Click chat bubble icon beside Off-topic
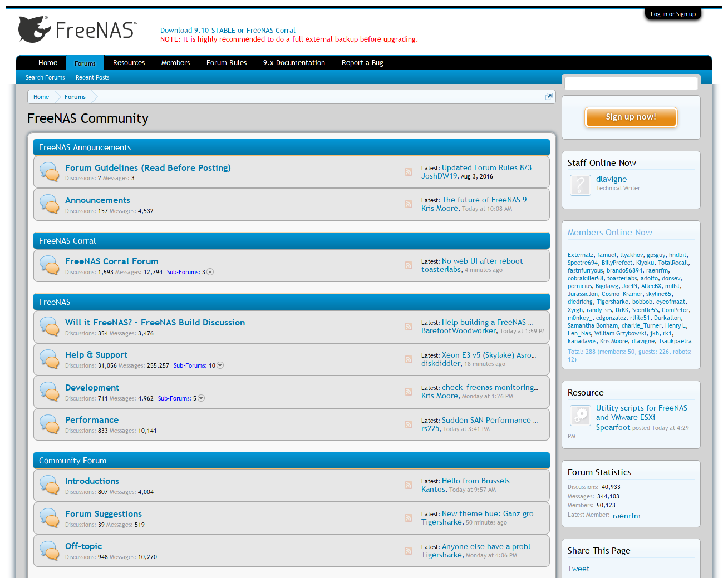 pyautogui.click(x=50, y=551)
